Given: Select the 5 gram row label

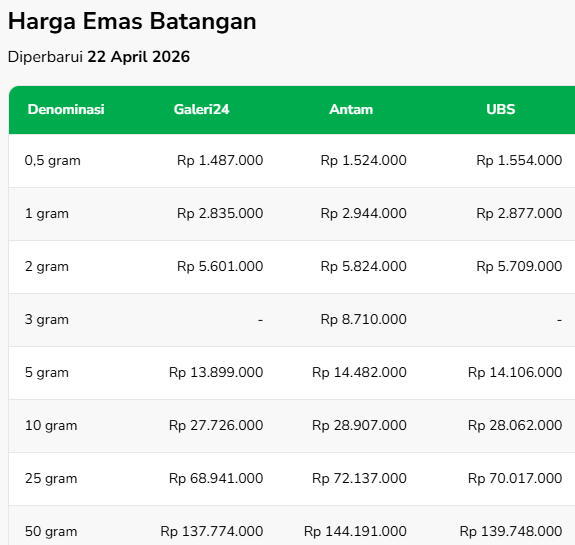Looking at the screenshot, I should click(x=47, y=373).
